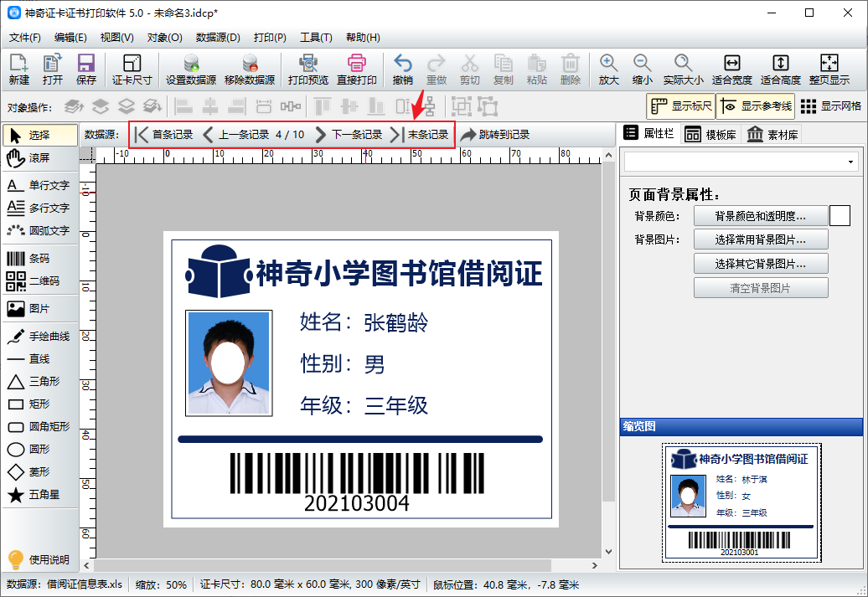Click 背景颜色和透明度 button
Viewport: 868px width, 597px height.
761,216
